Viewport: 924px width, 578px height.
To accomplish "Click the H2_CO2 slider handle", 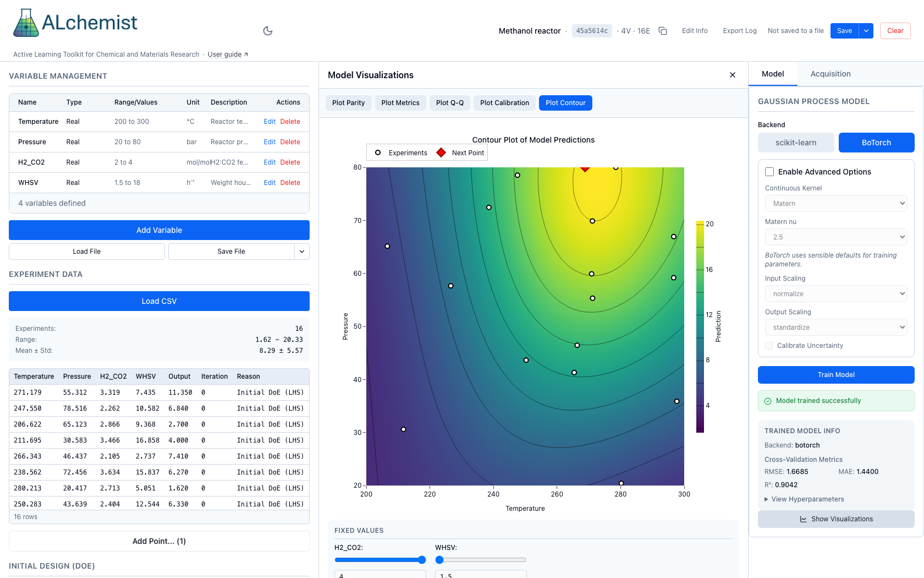I will point(422,560).
